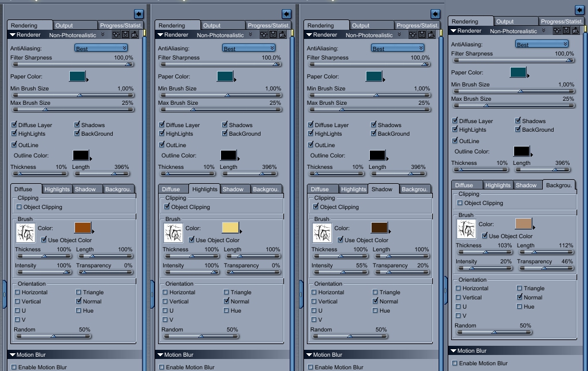Screen dimensions: 588x371
Task: Click the back arrow button above the Highlights settings panel
Action: (x=286, y=14)
